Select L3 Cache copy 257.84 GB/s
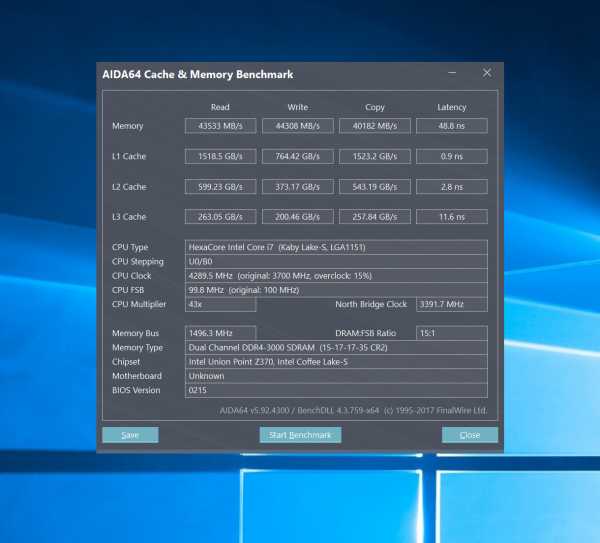 point(375,217)
